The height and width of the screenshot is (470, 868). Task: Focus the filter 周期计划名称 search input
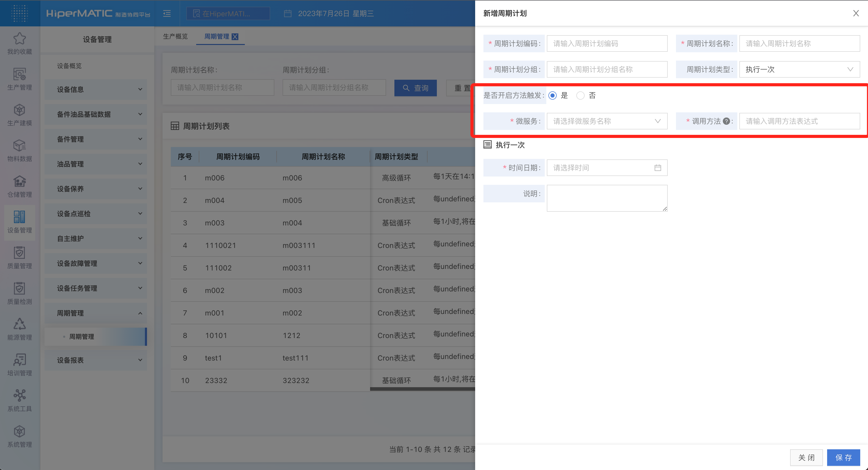(x=222, y=87)
